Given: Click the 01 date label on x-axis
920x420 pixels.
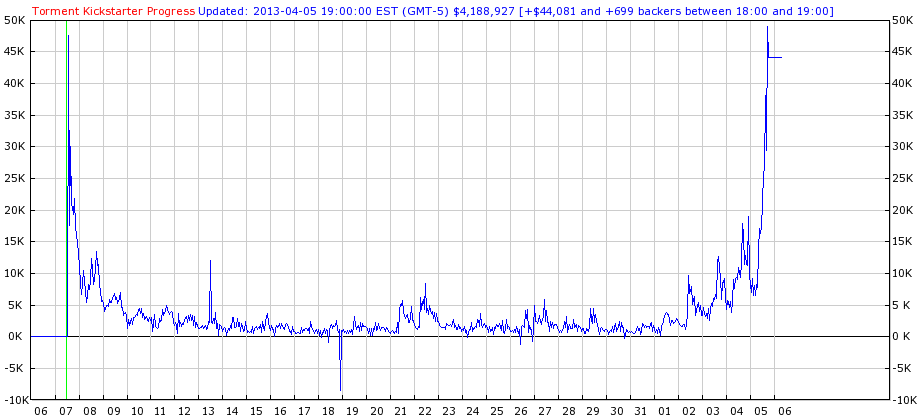Looking at the screenshot, I should (x=664, y=411).
